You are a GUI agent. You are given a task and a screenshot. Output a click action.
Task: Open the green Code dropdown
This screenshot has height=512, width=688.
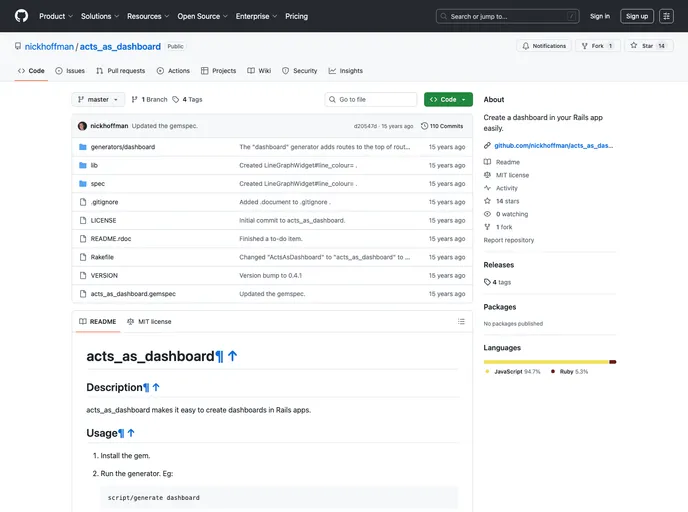pyautogui.click(x=448, y=100)
